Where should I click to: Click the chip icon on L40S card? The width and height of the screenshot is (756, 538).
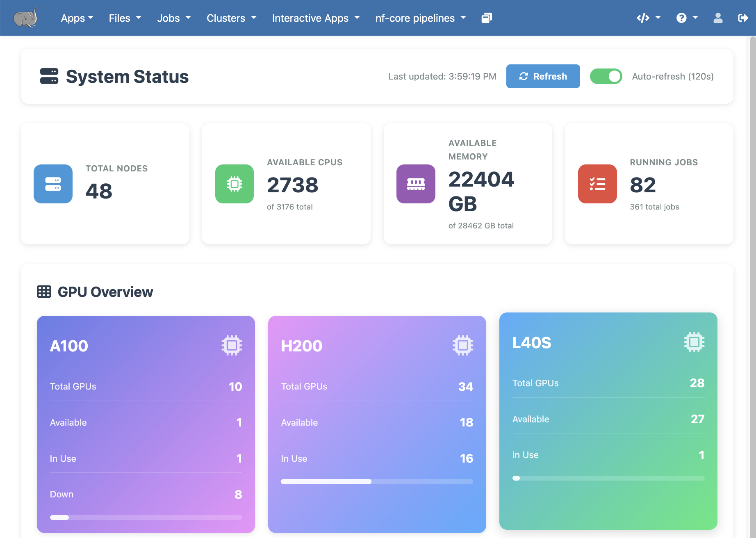[694, 342]
